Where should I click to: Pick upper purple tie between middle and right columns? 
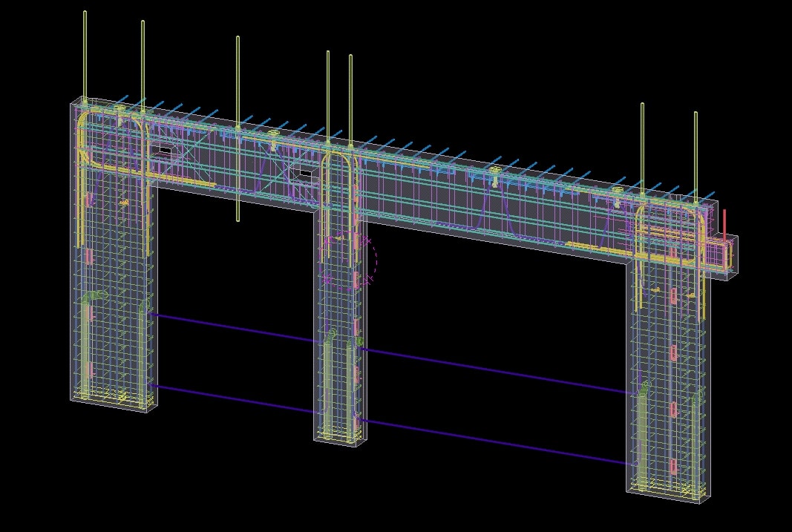(497, 370)
